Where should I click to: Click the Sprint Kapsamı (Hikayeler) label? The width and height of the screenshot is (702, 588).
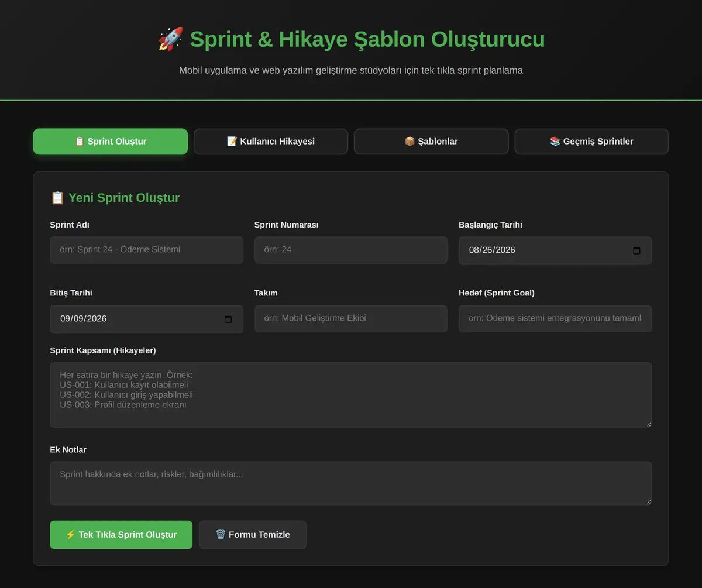coord(103,350)
